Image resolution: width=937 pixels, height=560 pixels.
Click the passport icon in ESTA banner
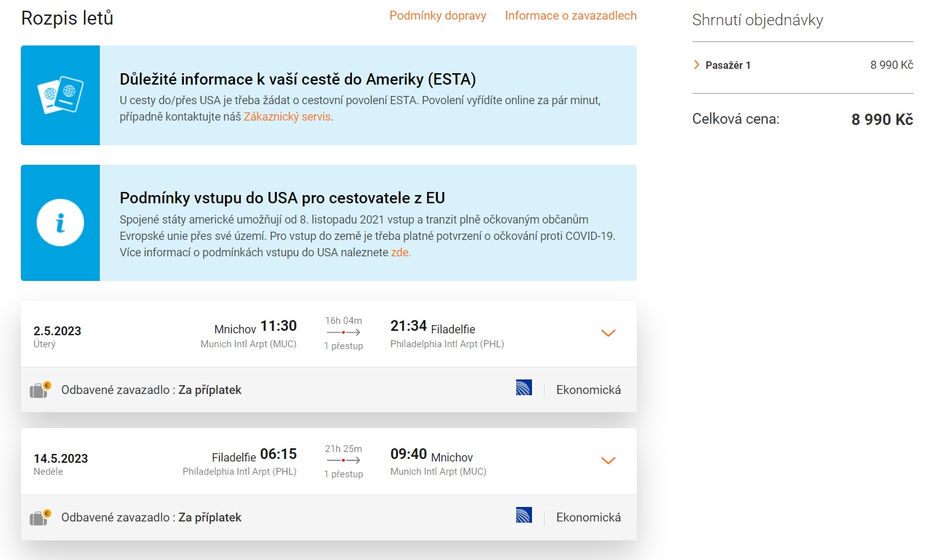point(60,95)
